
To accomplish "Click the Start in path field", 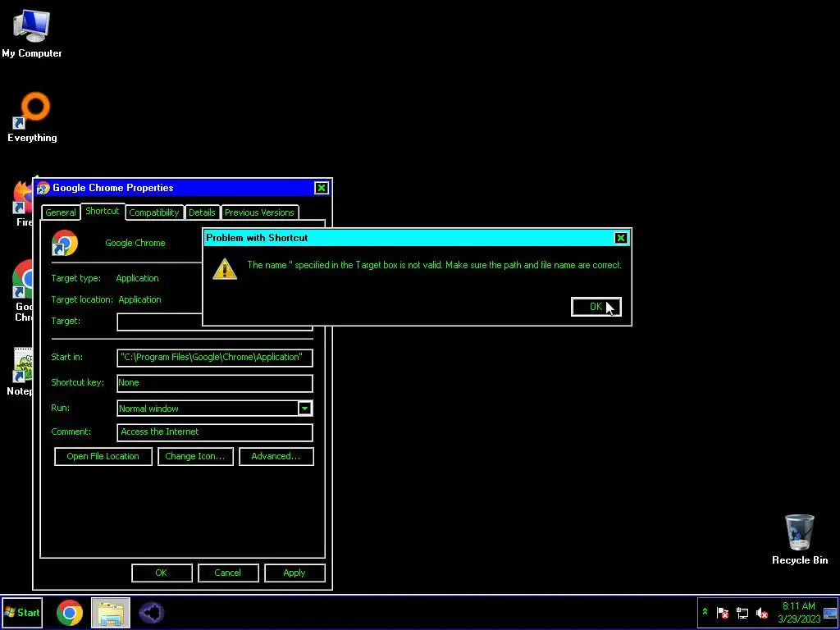I will coord(214,358).
